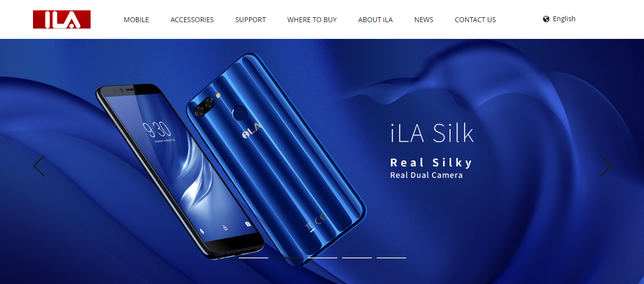644x284 pixels.
Task: Select the fifth carousel slide indicator
Action: [391, 257]
